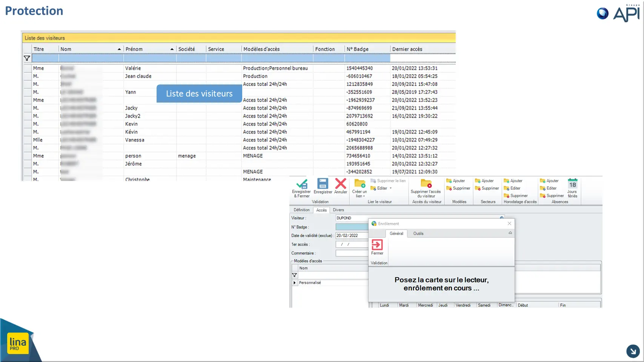Screen dimensions: 644x362
Task: Click the Lundi column header
Action: (388, 305)
